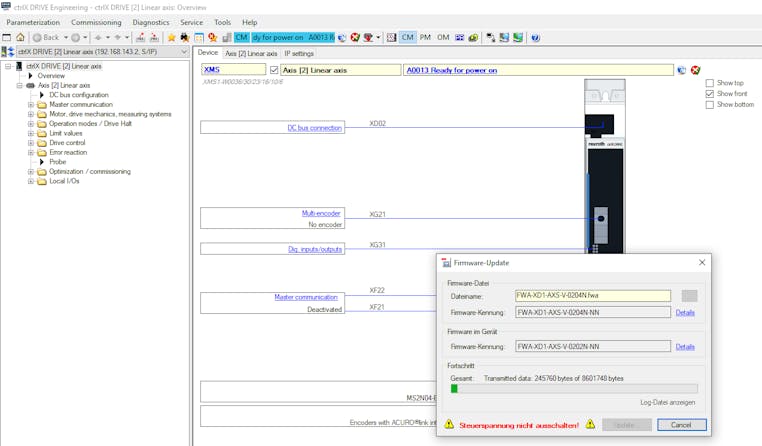Screen dimensions: 762x446
Task: Open Details link next to FWA-XD1-AXS-V-0204N-NN
Action: [x=685, y=312]
